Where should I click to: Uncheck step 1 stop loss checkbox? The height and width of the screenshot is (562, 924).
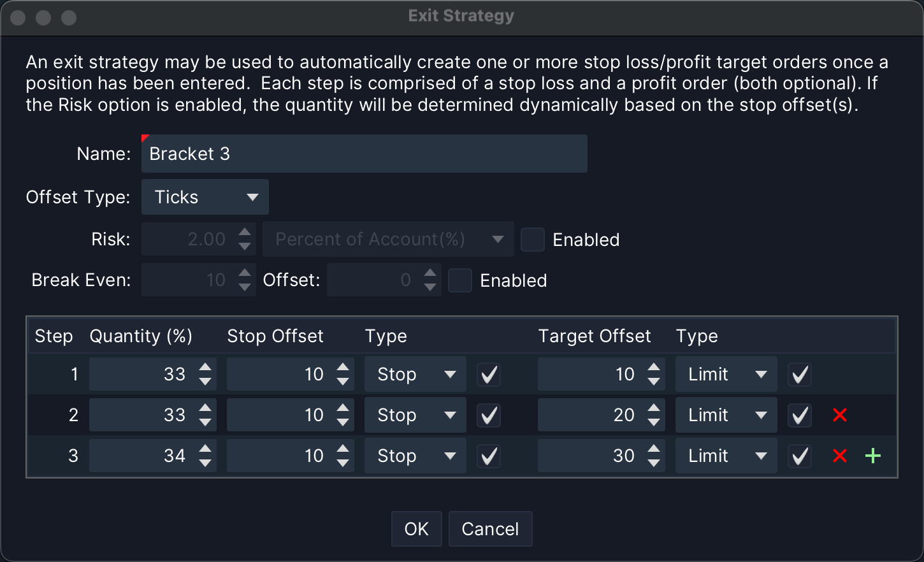click(489, 375)
